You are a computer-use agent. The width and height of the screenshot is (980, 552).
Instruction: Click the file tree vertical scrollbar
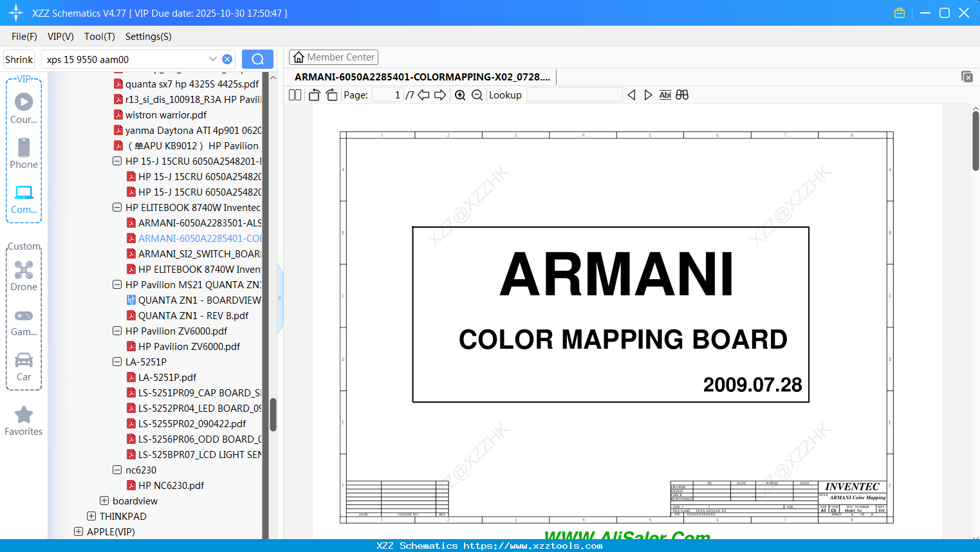tap(273, 415)
